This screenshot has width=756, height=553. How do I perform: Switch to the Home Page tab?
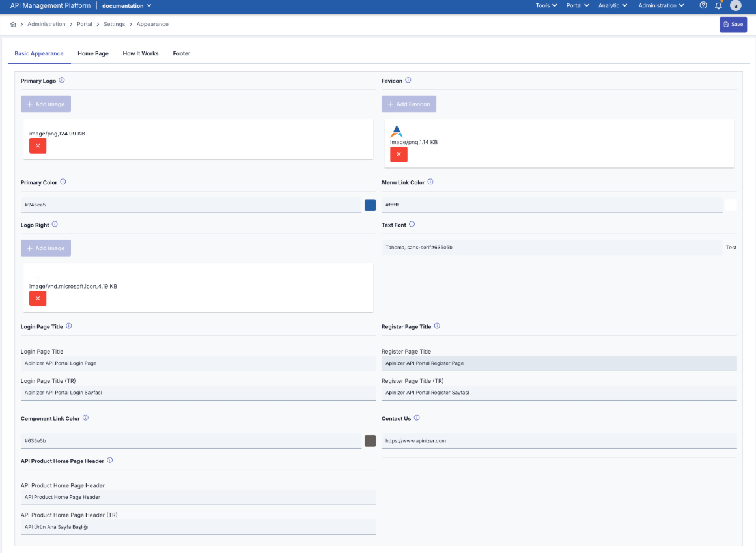93,53
